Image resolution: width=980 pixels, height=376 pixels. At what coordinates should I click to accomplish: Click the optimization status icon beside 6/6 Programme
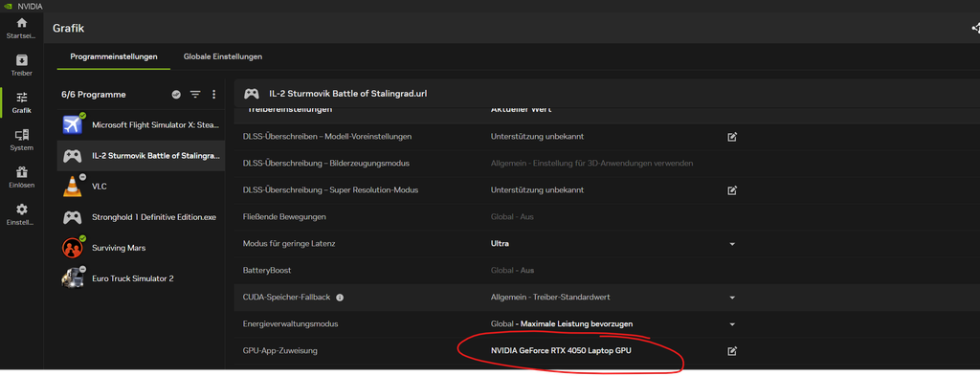click(176, 95)
